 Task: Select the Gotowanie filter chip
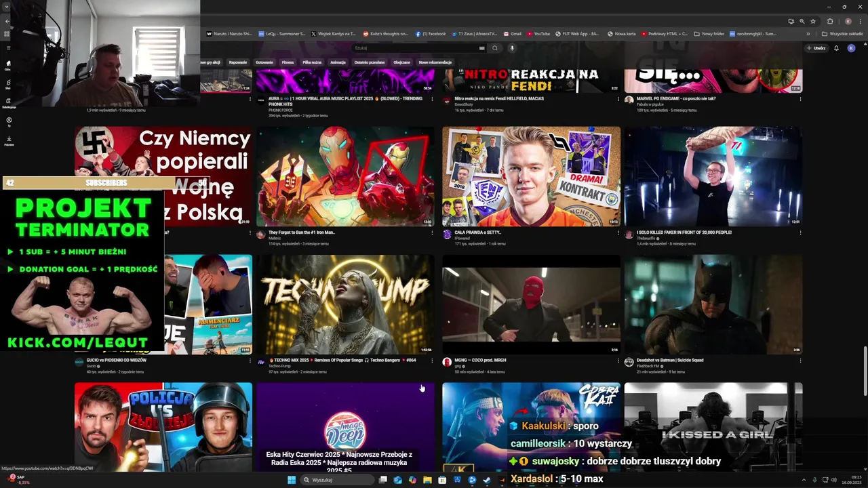coord(264,62)
